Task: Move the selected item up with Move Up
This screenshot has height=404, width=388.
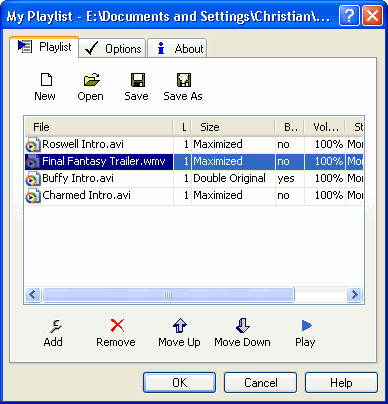Action: 180,326
